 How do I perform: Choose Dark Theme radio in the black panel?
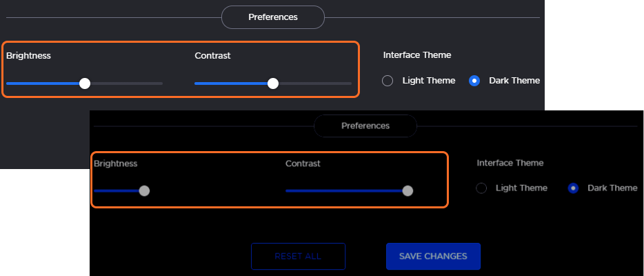tap(573, 188)
